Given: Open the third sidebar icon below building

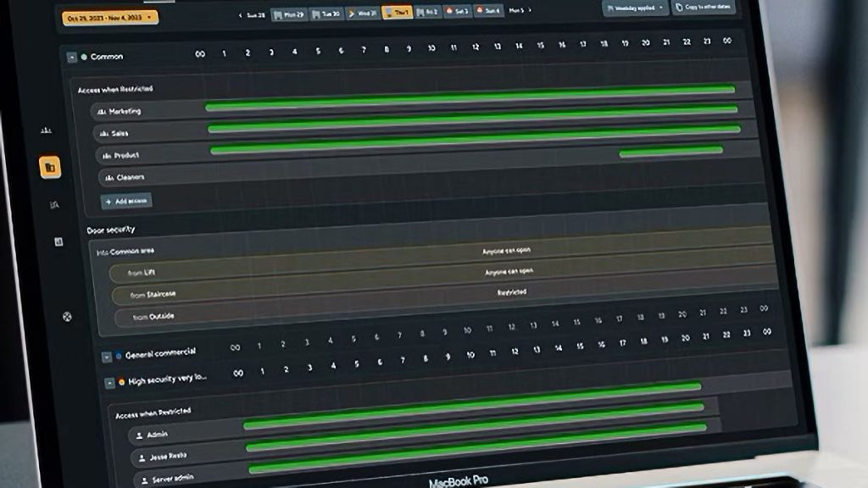Looking at the screenshot, I should click(x=55, y=204).
